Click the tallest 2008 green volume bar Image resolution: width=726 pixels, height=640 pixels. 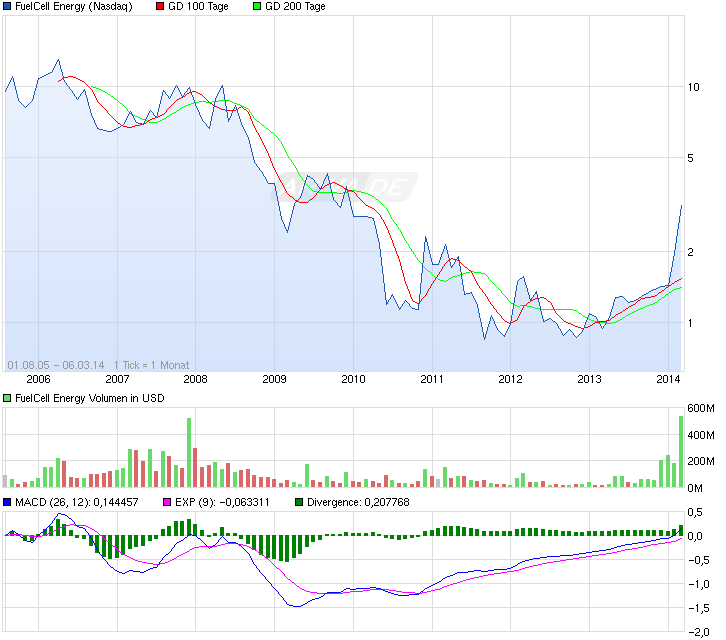(189, 452)
